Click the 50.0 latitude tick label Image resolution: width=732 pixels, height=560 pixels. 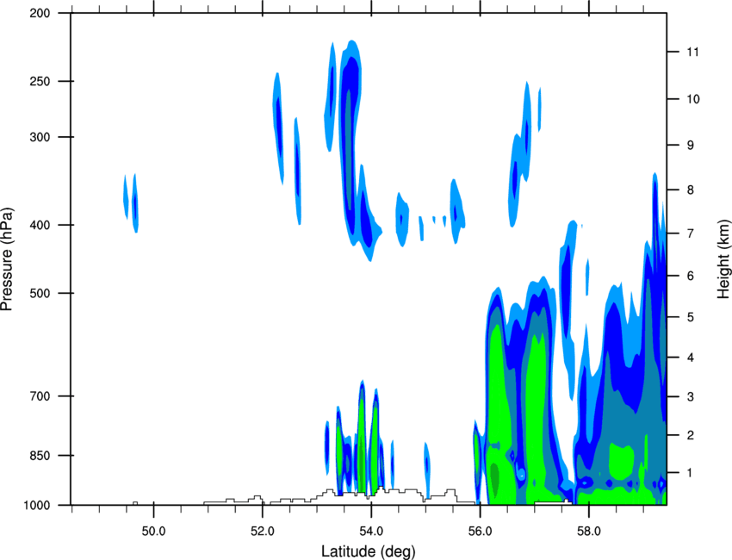pos(153,532)
